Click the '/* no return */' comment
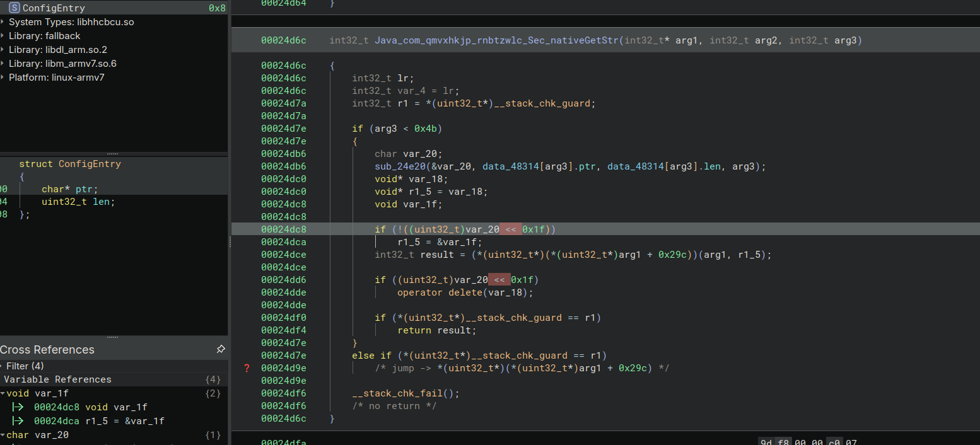980x445 pixels. (394, 406)
